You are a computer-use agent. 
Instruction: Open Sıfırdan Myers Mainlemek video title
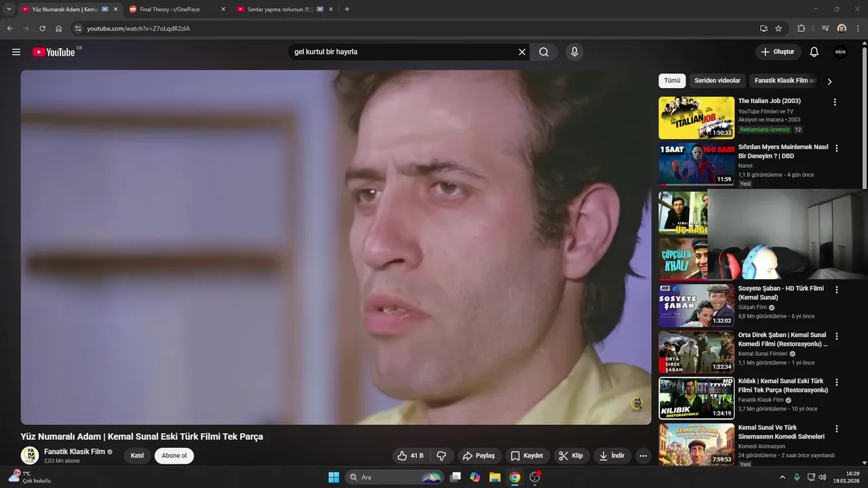(783, 151)
